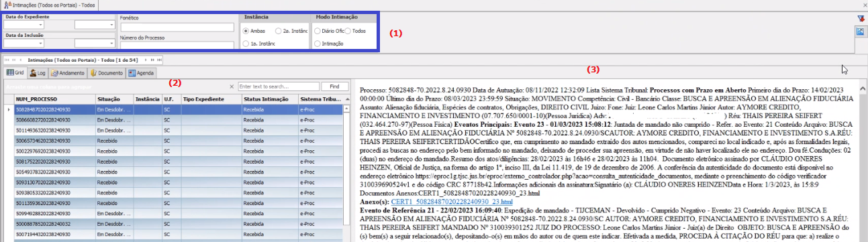Sort by Instância column header
868x242 pixels.
click(147, 99)
